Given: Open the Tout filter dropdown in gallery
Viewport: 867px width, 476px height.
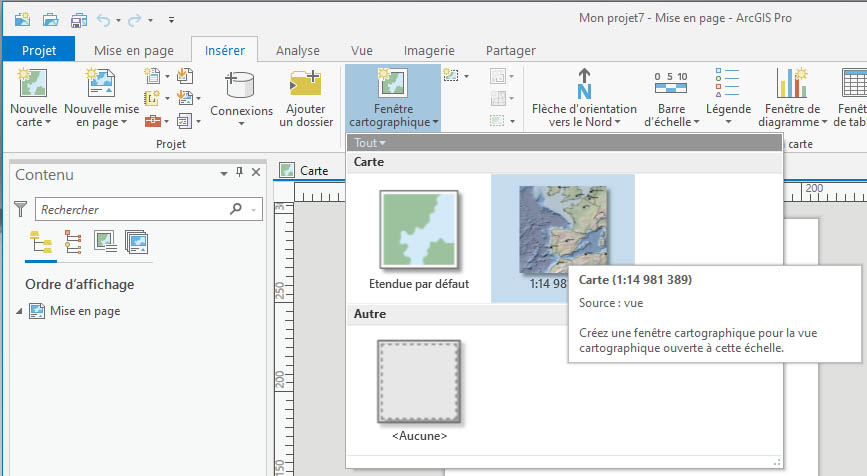Looking at the screenshot, I should [x=369, y=143].
